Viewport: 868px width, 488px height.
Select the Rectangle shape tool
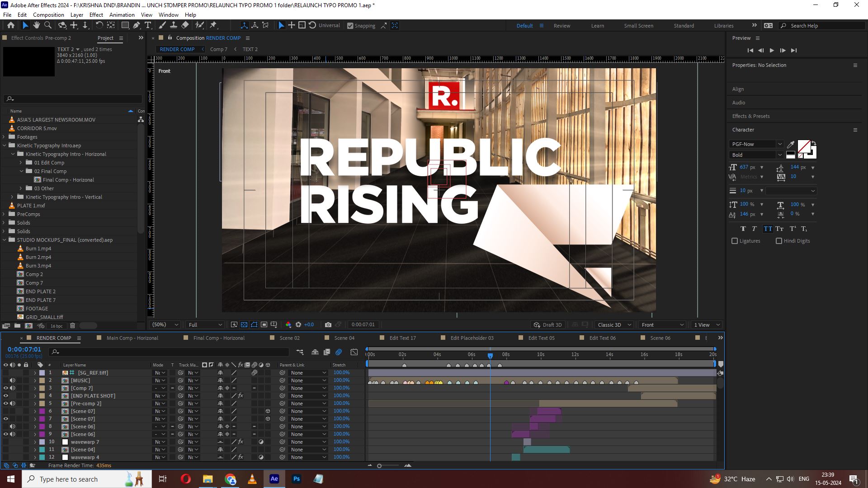coord(125,25)
